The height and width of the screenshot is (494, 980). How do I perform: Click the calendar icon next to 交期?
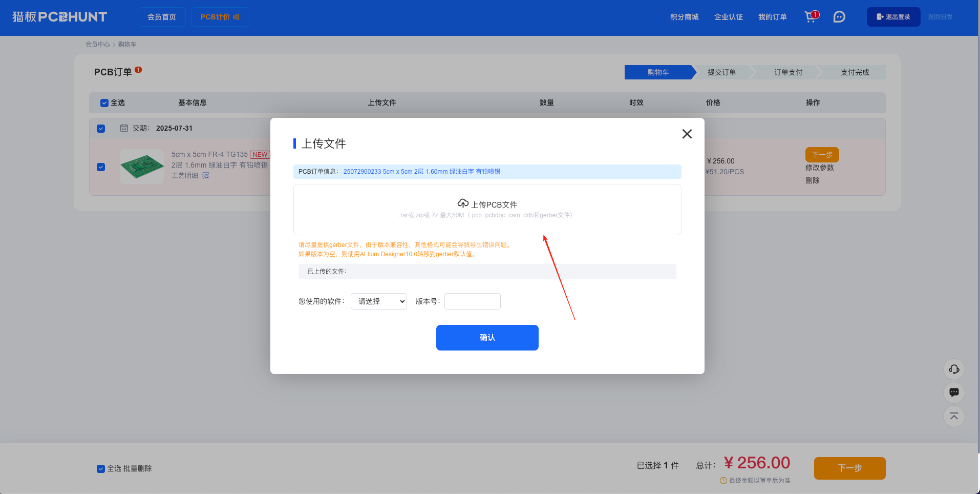124,128
